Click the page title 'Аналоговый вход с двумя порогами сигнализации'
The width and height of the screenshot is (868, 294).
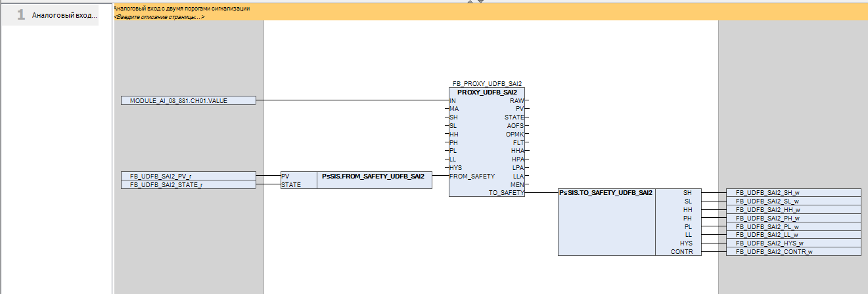click(181, 8)
